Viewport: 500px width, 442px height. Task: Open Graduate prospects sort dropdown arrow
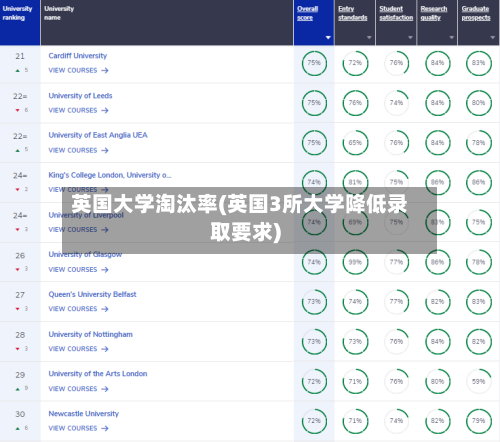pyautogui.click(x=493, y=38)
